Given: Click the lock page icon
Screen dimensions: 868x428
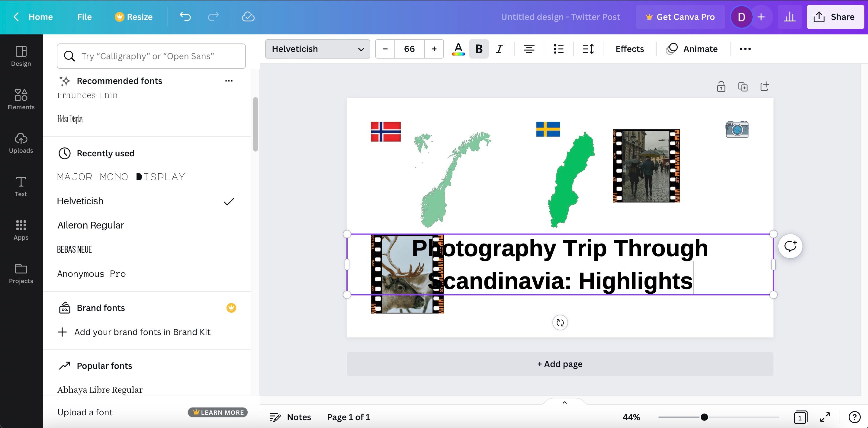Looking at the screenshot, I should (721, 87).
